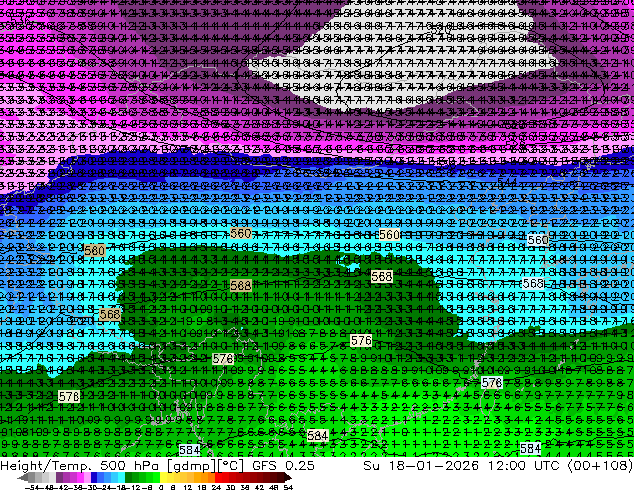Viewport: 634px width, 490px height.
Task: Click the leftmost 568 contour label
Action: coord(110,314)
